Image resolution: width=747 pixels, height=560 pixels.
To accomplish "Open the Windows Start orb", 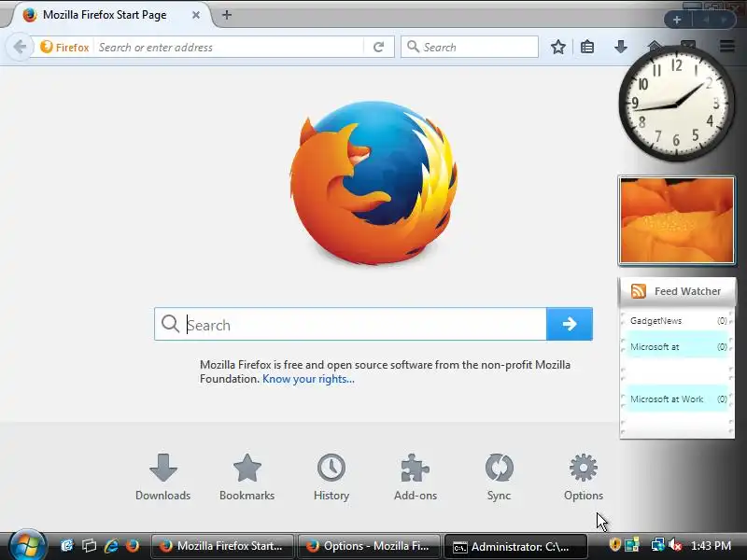I will 27,545.
